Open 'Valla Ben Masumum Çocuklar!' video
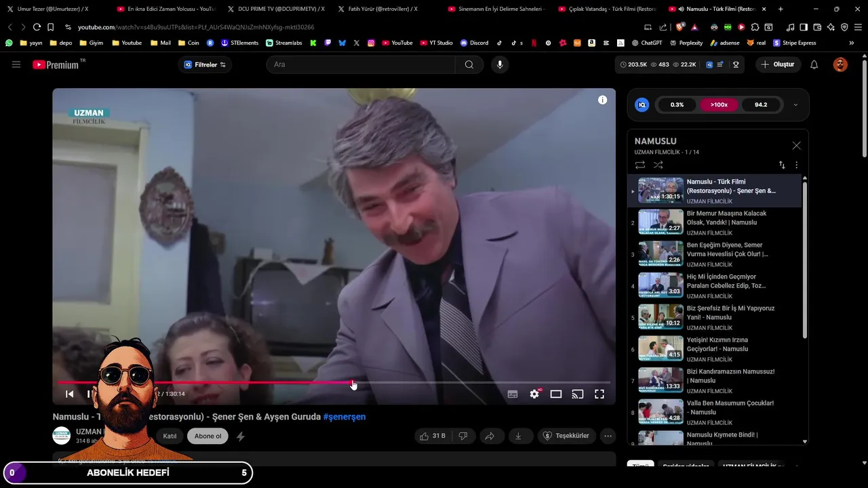 pos(715,412)
